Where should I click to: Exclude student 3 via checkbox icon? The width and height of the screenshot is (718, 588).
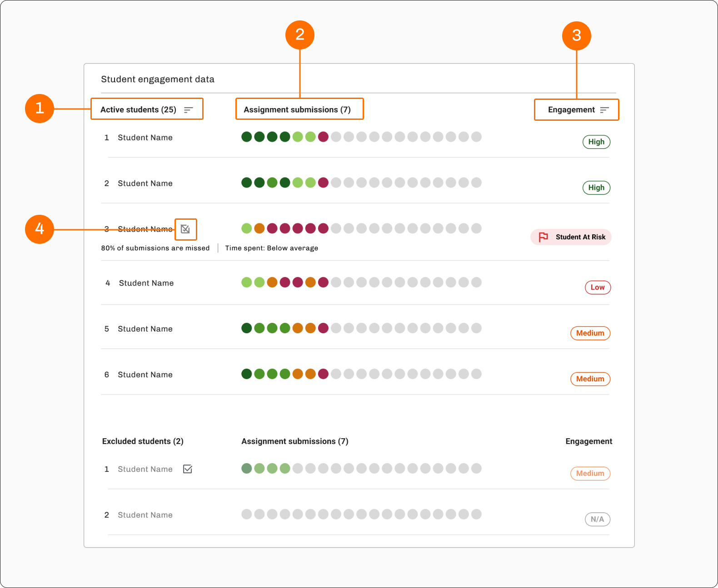coord(185,229)
